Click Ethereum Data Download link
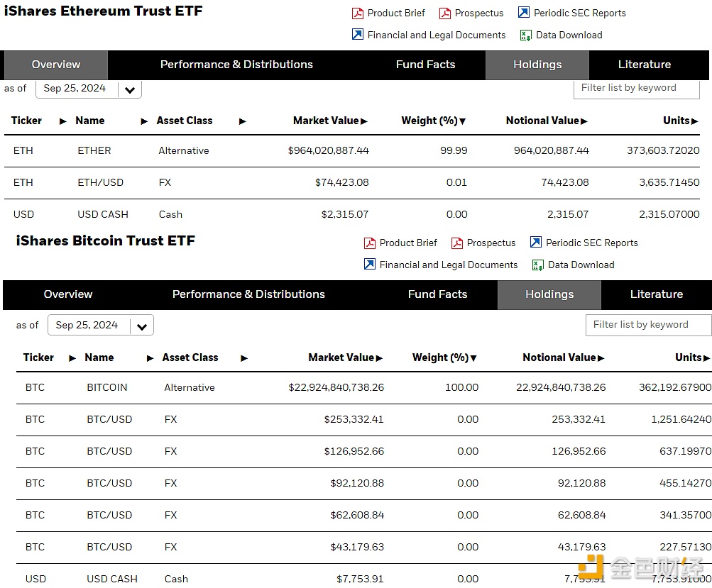The width and height of the screenshot is (712, 588). point(569,35)
